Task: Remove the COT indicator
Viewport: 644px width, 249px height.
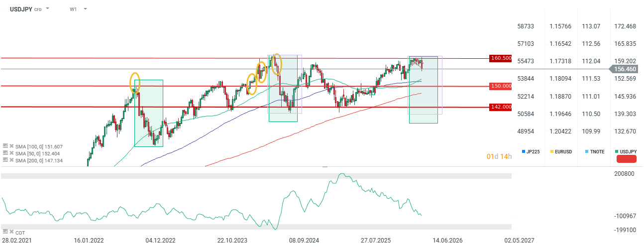Action: (x=11, y=232)
